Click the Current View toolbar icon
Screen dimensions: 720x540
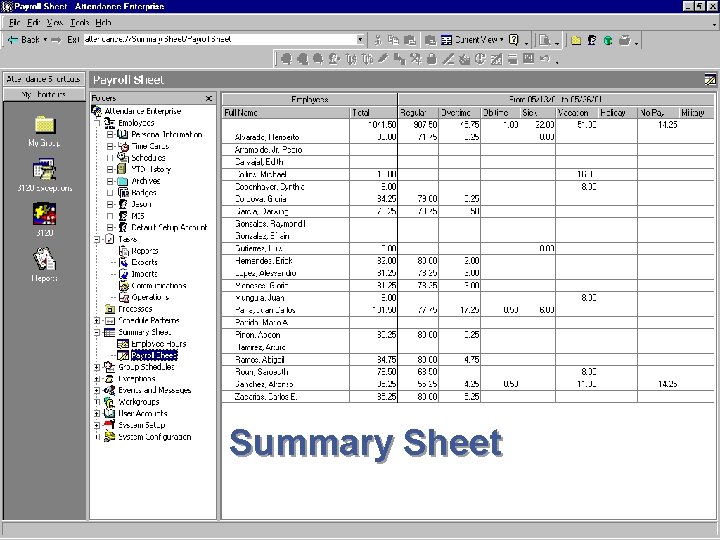tap(446, 40)
